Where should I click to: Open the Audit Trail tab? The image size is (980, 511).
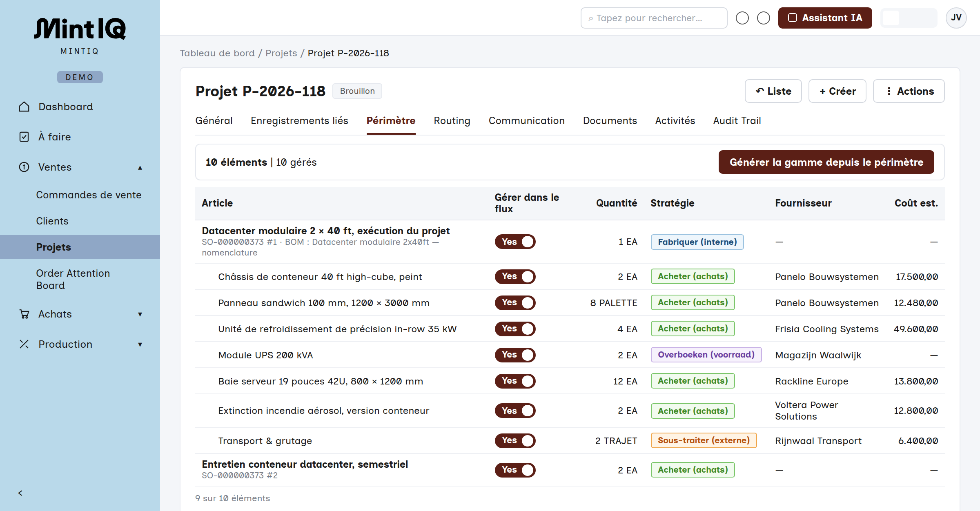pos(737,121)
